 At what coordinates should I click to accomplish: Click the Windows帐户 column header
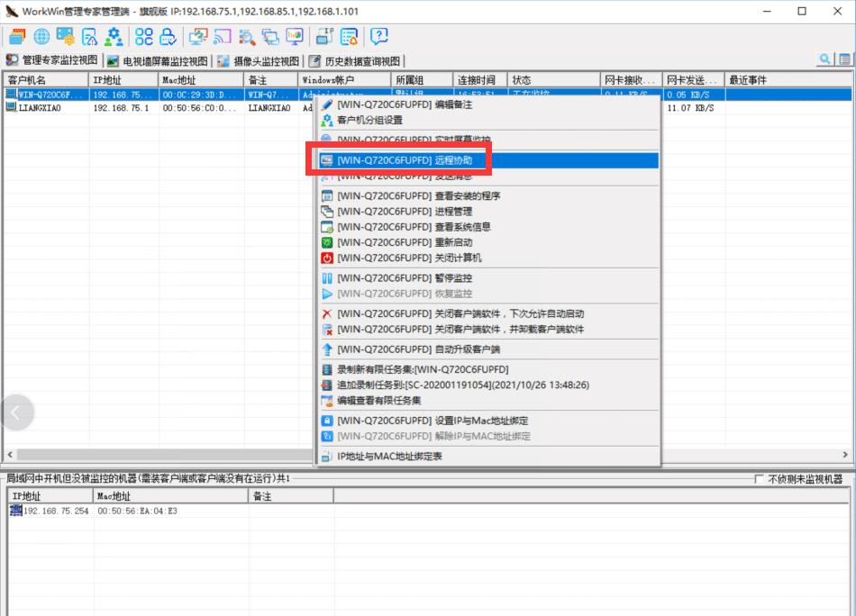click(344, 80)
